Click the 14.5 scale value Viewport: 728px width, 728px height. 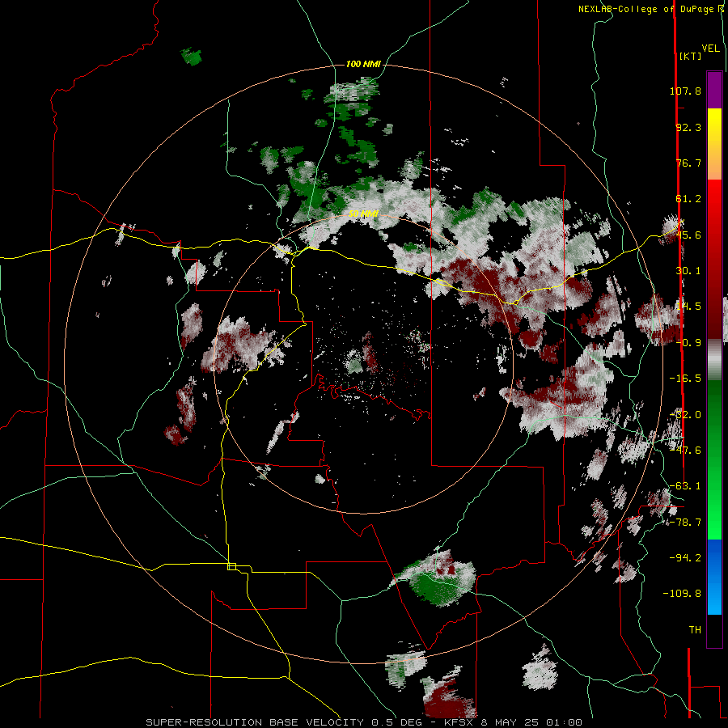point(688,307)
